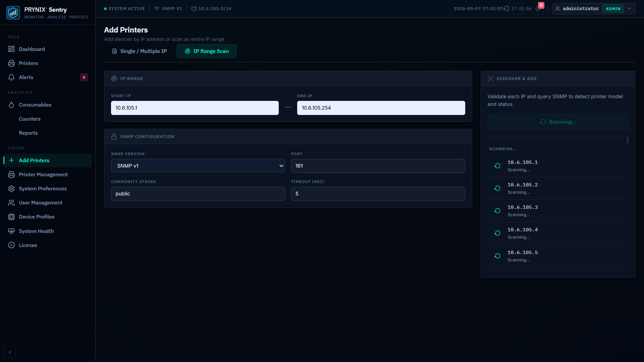Screen dimensions: 644x362
Task: Click the refresh clock icon in header
Action: (x=507, y=9)
